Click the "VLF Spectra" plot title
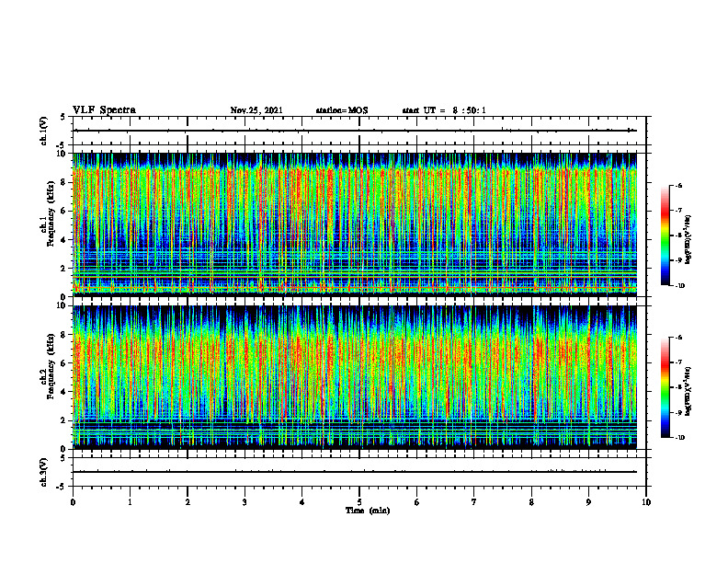This screenshot has width=728, height=563. [104, 109]
